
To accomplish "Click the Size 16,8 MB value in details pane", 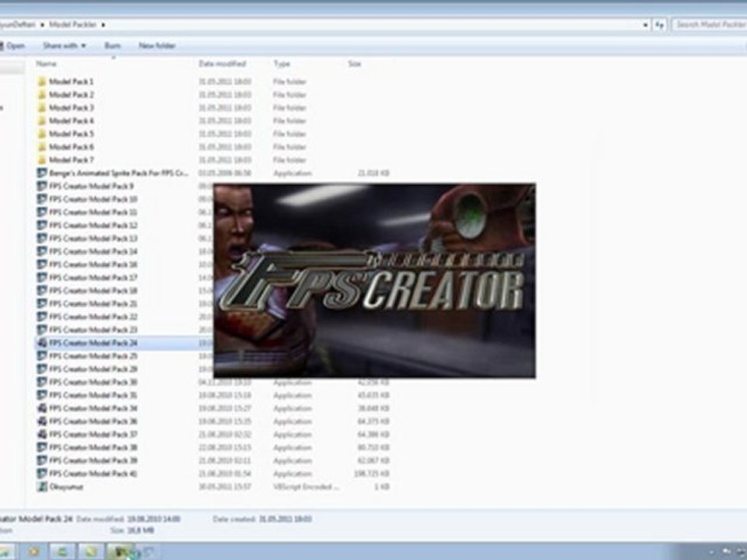I will [x=141, y=530].
